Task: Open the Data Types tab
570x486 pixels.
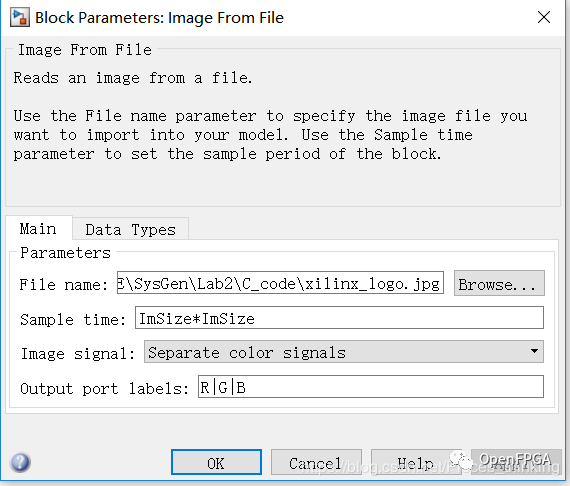Action: (x=131, y=230)
